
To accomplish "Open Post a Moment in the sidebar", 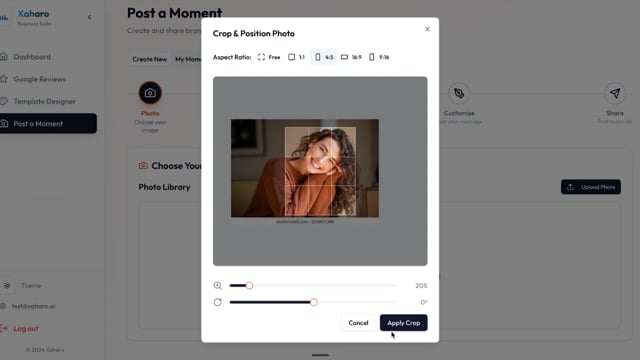I will point(48,123).
